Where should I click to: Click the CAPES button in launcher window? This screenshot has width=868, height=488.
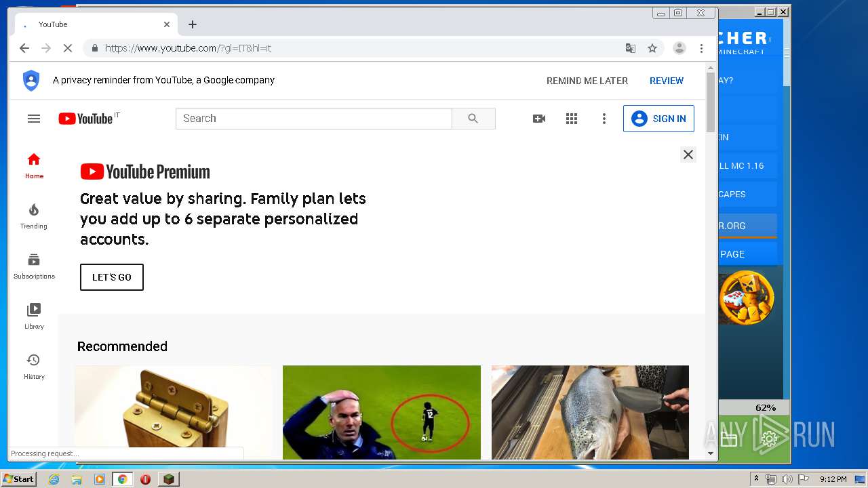click(x=747, y=195)
